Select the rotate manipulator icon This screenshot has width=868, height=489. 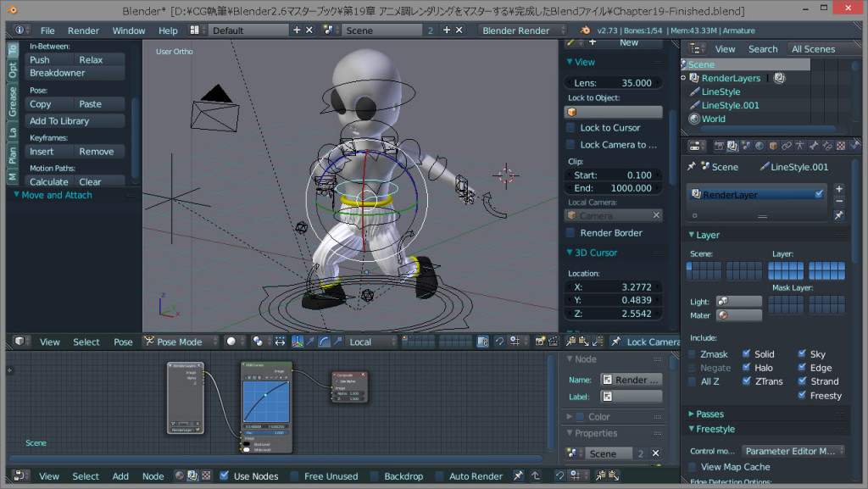[325, 342]
